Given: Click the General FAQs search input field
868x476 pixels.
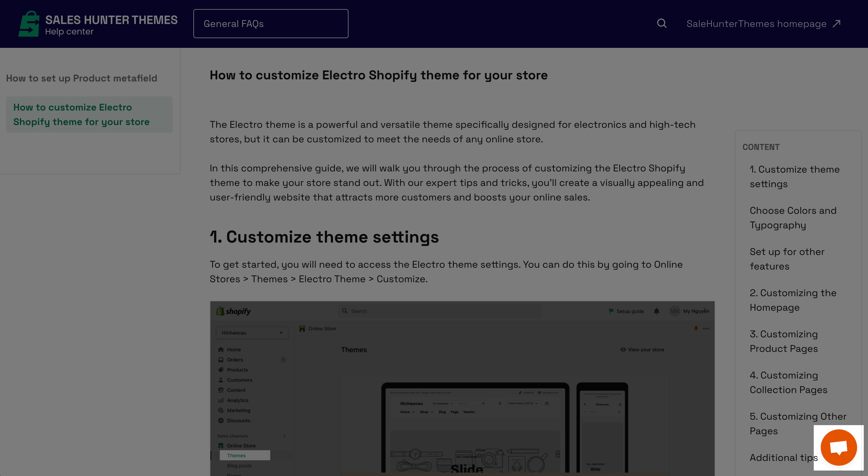Looking at the screenshot, I should [271, 23].
